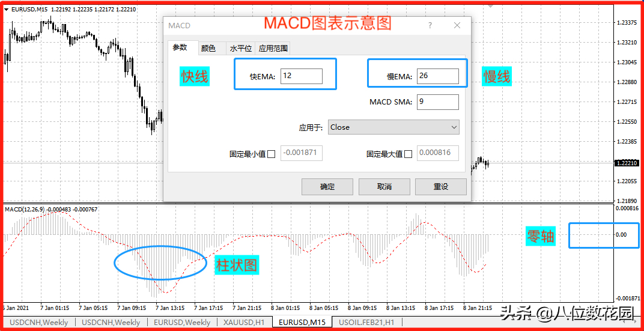Click the 固定最小值 value field -0.001871

(x=302, y=153)
